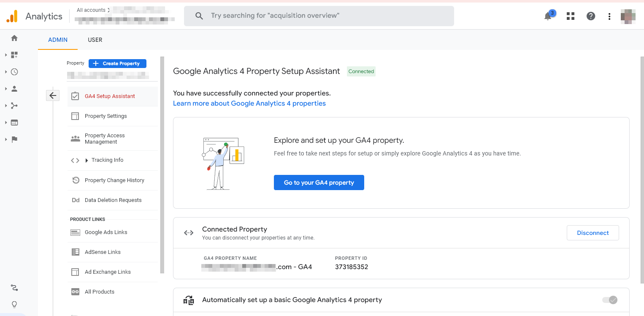Select the ADMIN tab
This screenshot has width=644, height=316.
tap(57, 40)
